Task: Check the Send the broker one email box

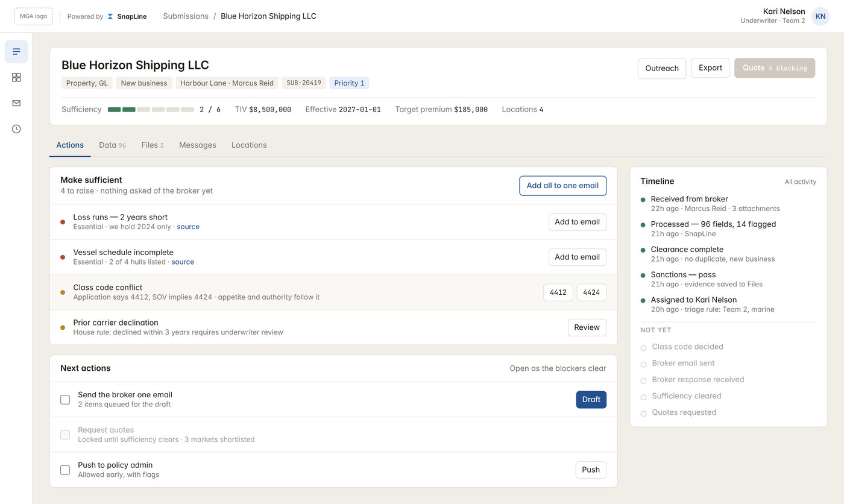Action: pos(65,400)
